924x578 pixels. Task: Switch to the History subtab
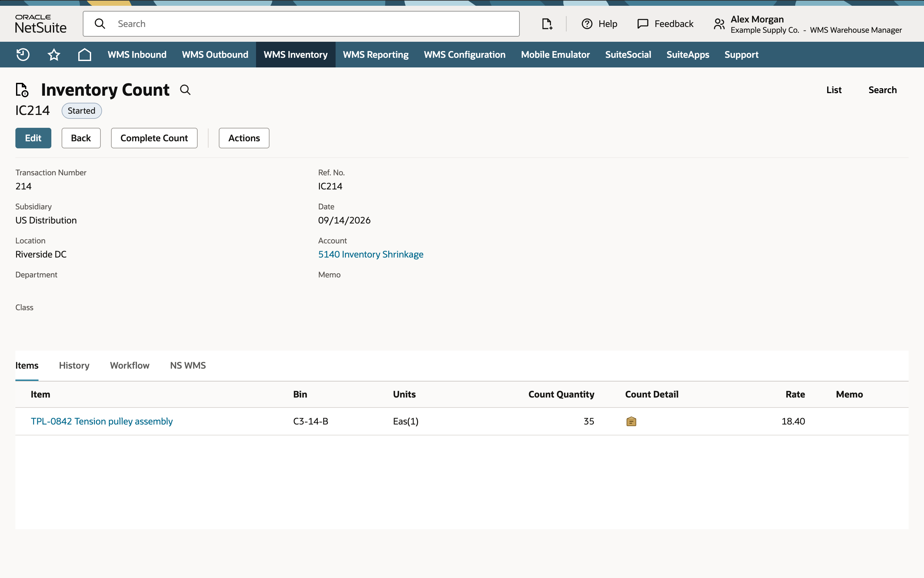coord(74,365)
